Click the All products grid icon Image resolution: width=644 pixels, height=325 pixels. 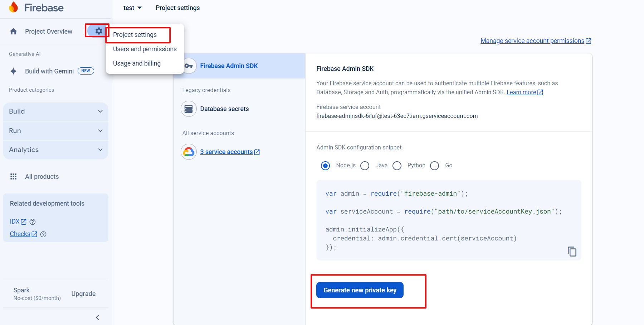[x=14, y=177]
